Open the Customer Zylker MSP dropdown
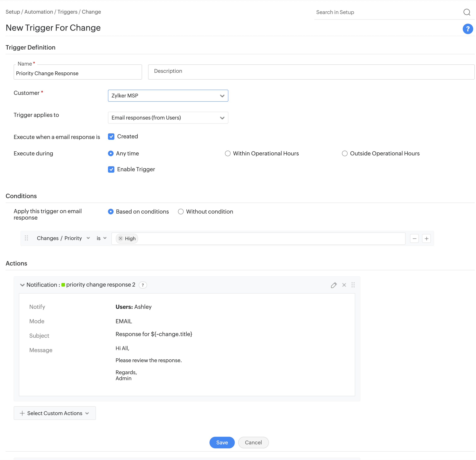 (168, 96)
